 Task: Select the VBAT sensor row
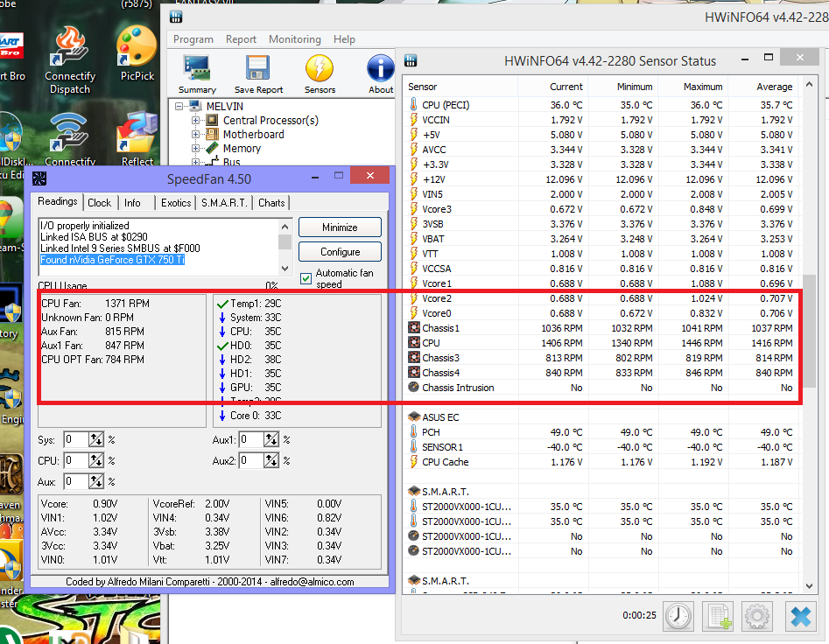[603, 239]
